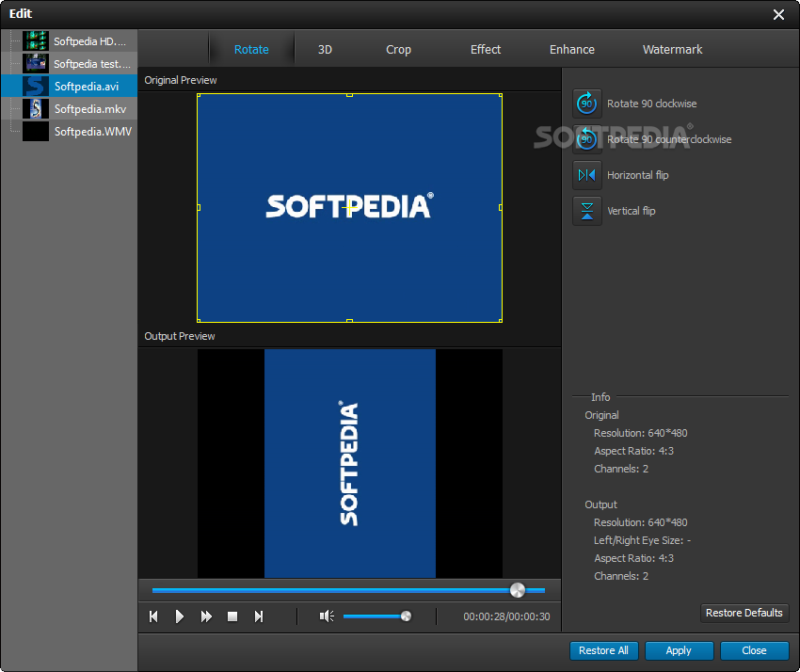
Task: Click the Rotate 90 counterclockwise icon
Action: tap(587, 139)
